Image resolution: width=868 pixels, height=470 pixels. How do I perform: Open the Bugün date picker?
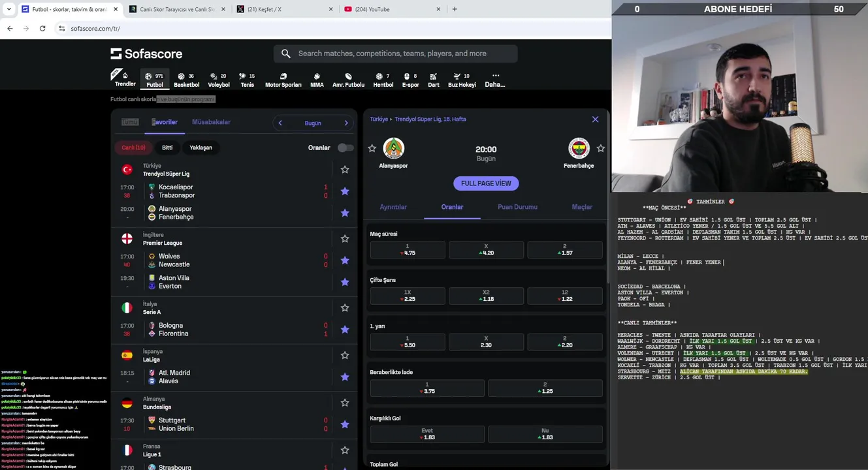pyautogui.click(x=313, y=123)
